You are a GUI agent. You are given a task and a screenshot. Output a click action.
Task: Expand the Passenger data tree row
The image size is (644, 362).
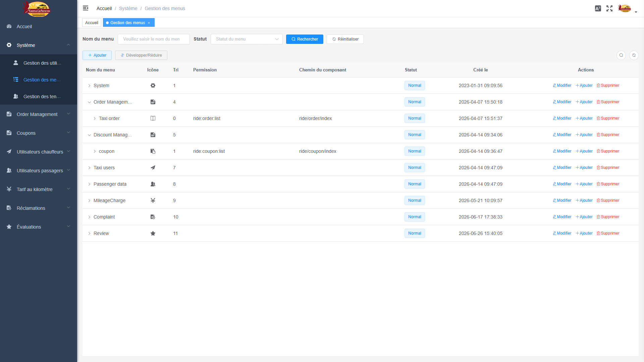(89, 184)
